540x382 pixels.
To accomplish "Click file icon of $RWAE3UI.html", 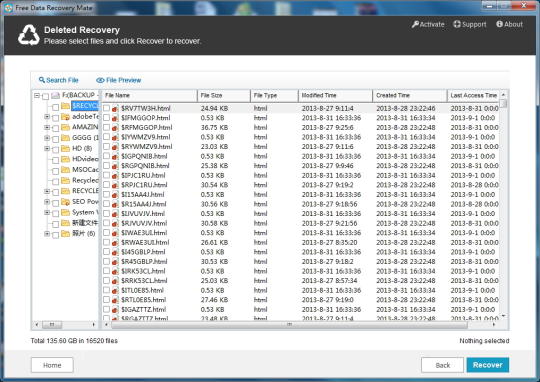I will tap(115, 242).
